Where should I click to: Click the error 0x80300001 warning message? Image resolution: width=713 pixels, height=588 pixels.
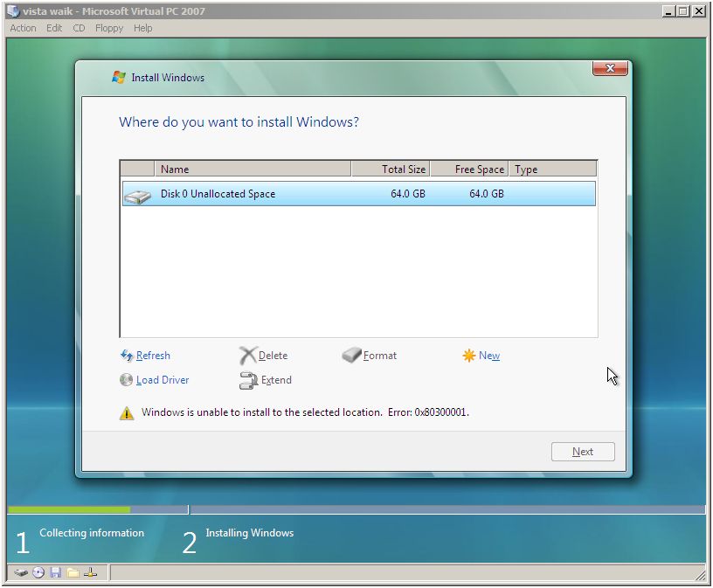click(x=305, y=412)
